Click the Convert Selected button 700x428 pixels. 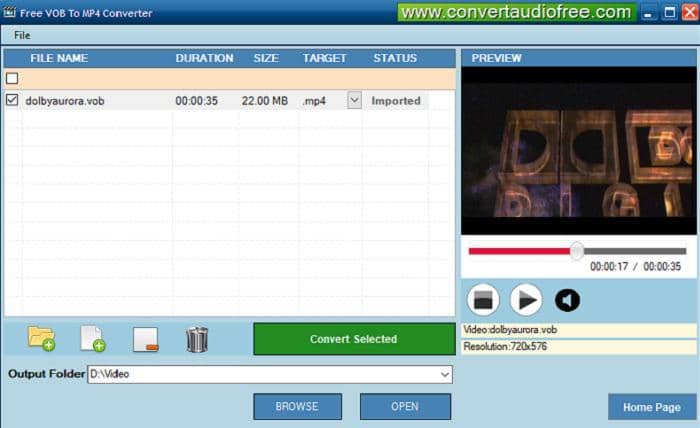(x=354, y=339)
